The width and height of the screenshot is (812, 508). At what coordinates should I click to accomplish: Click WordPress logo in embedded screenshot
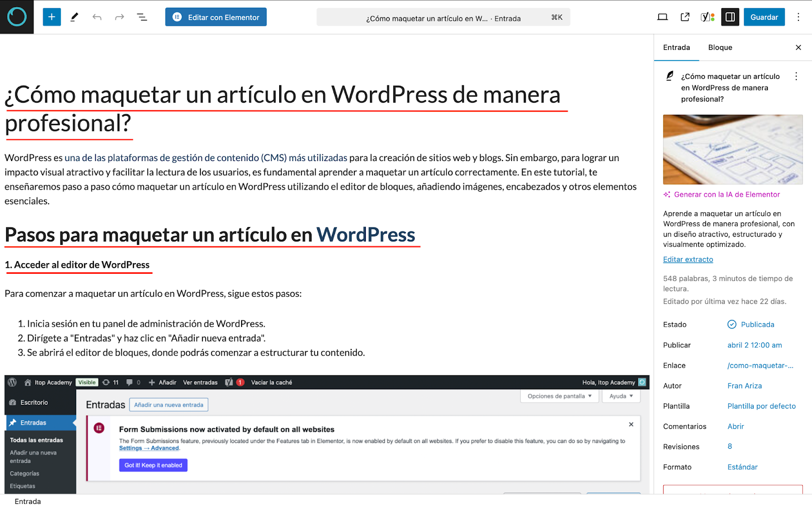13,383
